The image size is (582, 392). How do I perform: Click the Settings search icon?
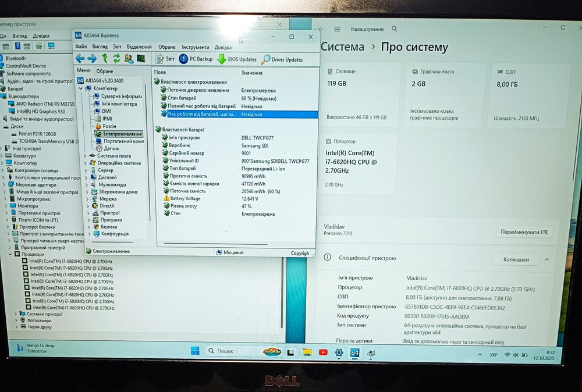click(x=394, y=28)
